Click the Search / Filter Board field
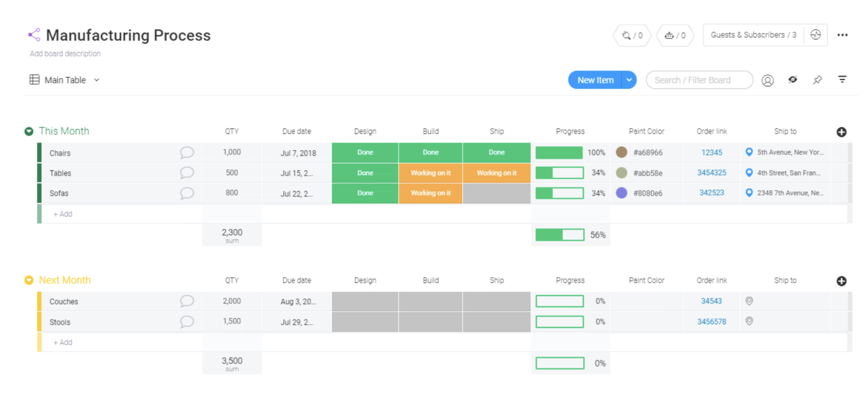 699,80
